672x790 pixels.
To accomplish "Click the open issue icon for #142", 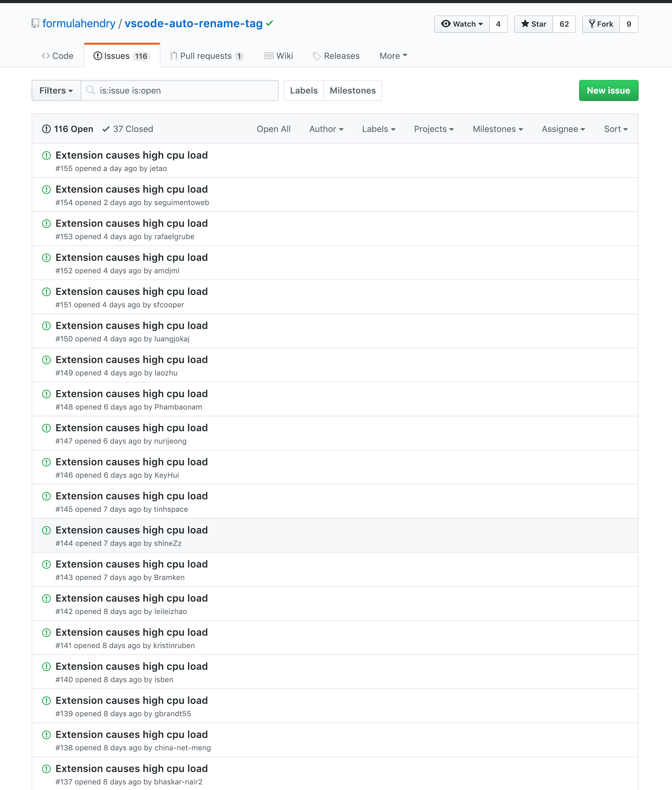I will [x=46, y=598].
